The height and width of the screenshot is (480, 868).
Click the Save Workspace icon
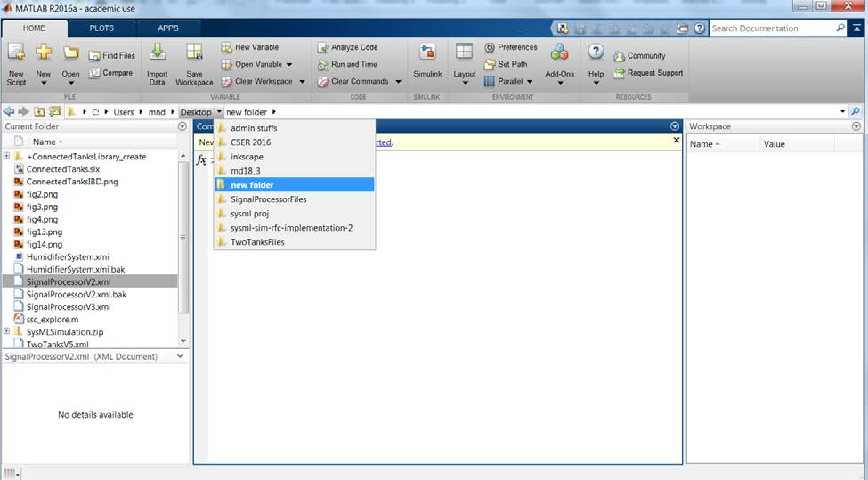(x=194, y=54)
